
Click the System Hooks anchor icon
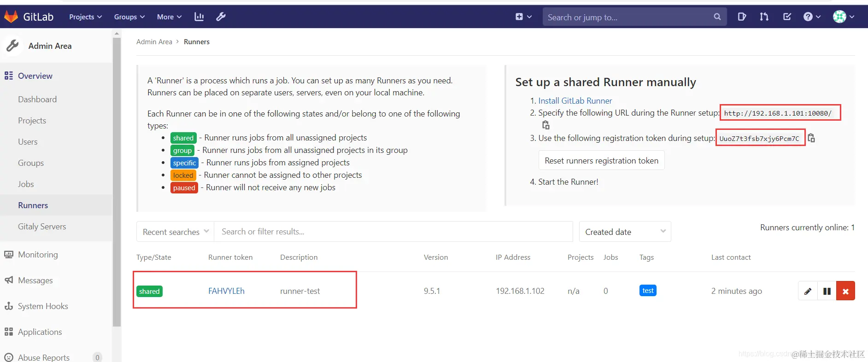(8, 306)
